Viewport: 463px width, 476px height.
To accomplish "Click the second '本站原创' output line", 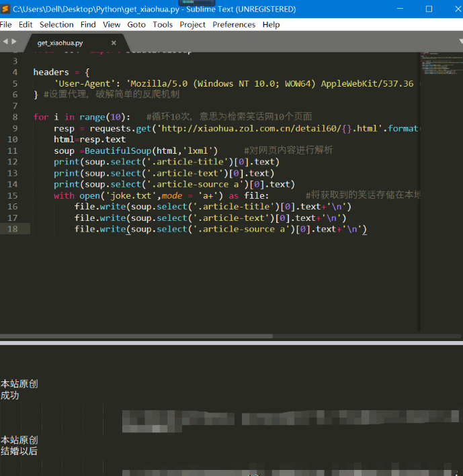I will click(x=19, y=440).
